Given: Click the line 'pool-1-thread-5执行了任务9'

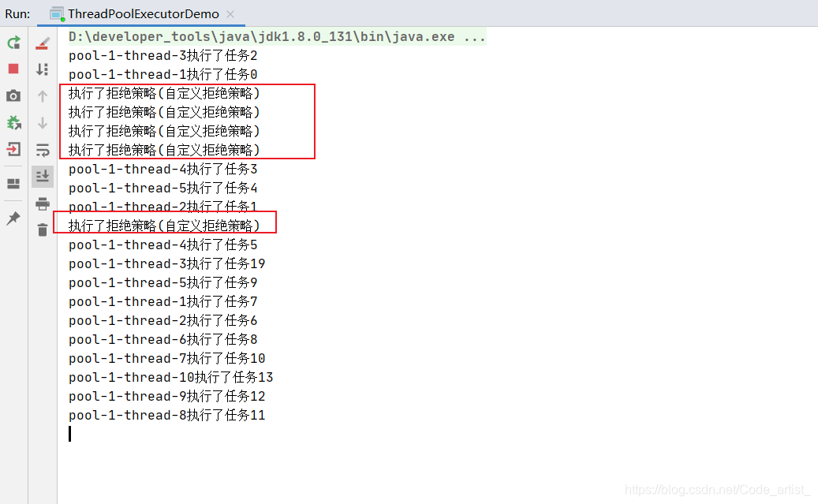Looking at the screenshot, I should pos(162,283).
